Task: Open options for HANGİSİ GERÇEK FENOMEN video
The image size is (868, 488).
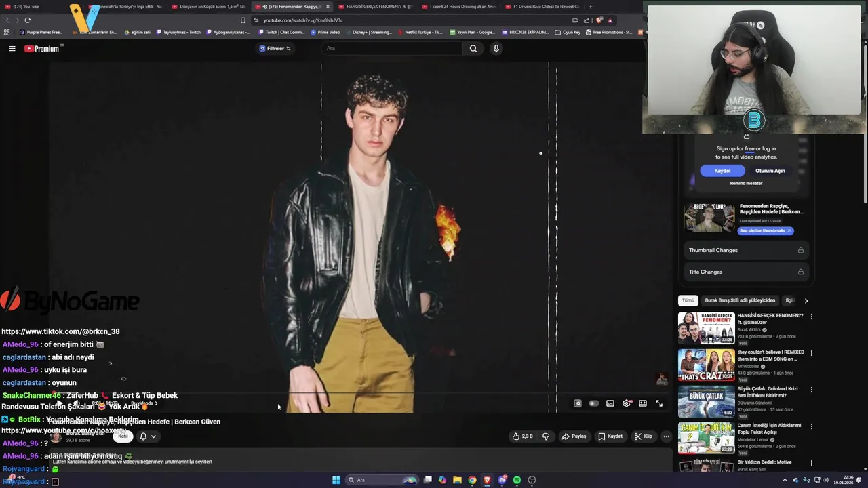Action: tap(811, 317)
